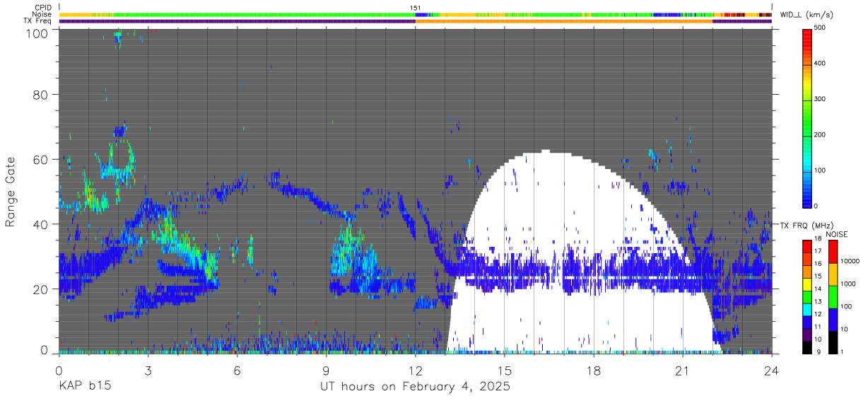
Task: Pick the green swatch in NOISE legend
Action: pyautogui.click(x=833, y=296)
